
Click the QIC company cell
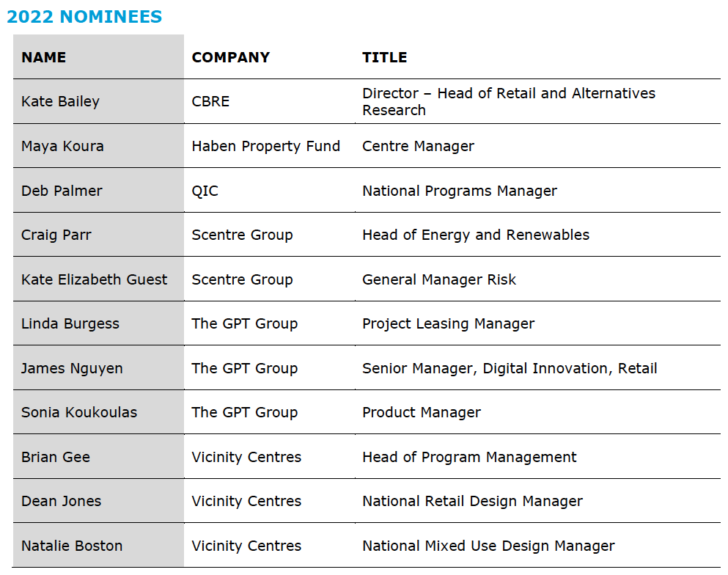[205, 191]
